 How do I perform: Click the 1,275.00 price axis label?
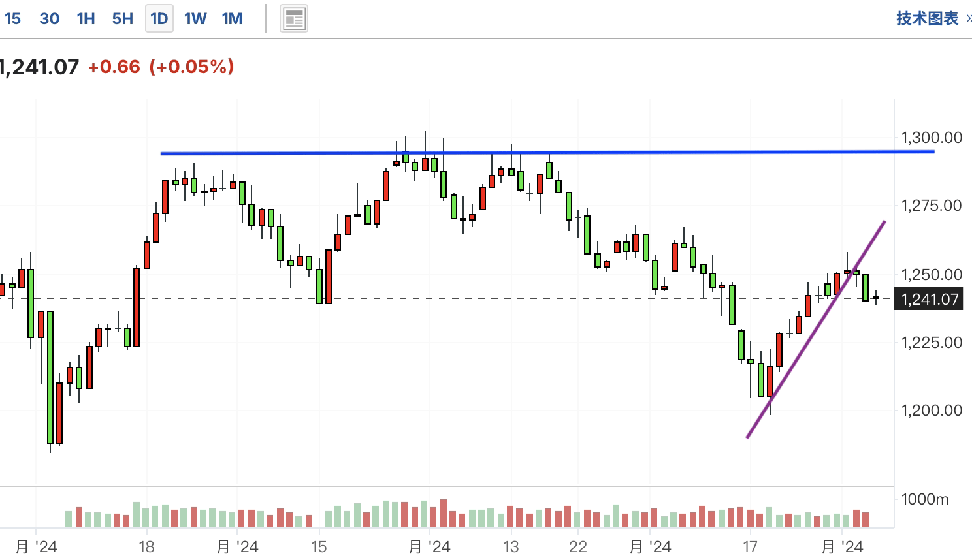tap(931, 206)
